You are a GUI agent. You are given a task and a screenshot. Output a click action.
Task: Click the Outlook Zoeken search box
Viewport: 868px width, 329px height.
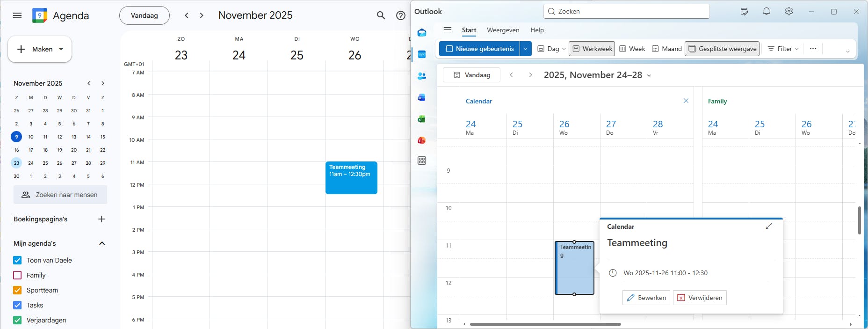[627, 11]
